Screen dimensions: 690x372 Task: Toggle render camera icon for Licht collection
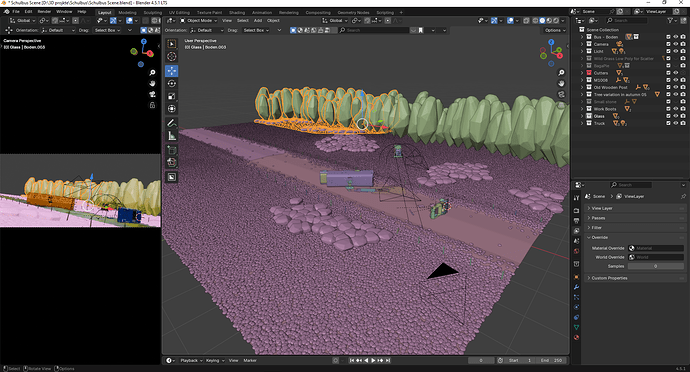[x=683, y=52]
